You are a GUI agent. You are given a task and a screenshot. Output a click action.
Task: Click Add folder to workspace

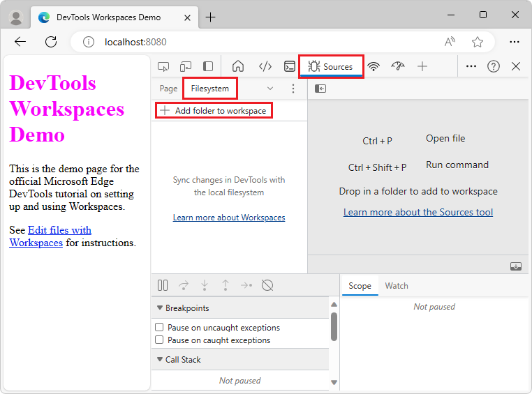coord(214,111)
